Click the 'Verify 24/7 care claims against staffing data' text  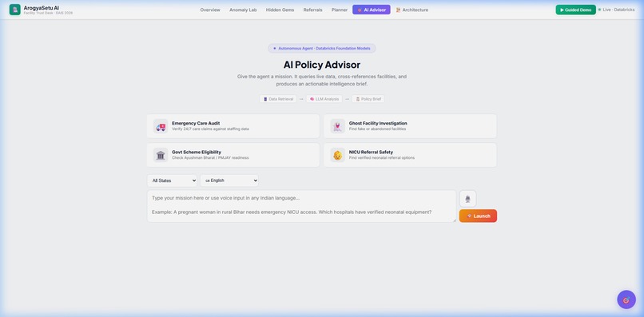click(x=210, y=129)
